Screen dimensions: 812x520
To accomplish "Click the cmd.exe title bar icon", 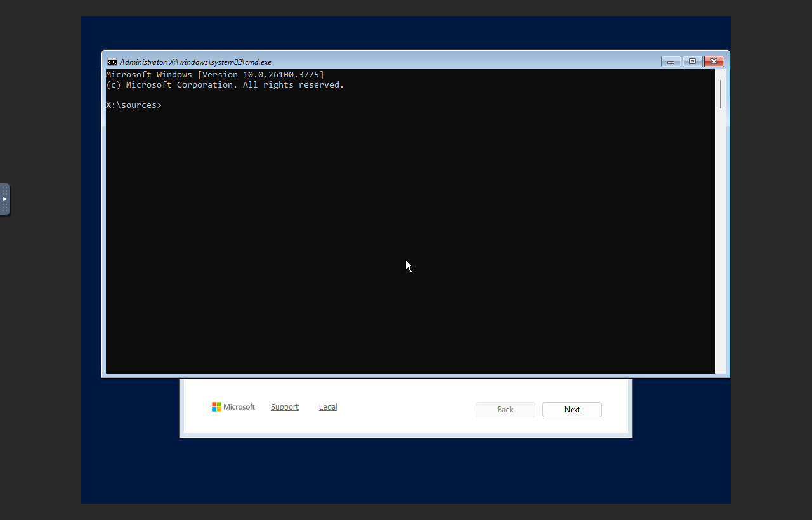I will [112, 62].
